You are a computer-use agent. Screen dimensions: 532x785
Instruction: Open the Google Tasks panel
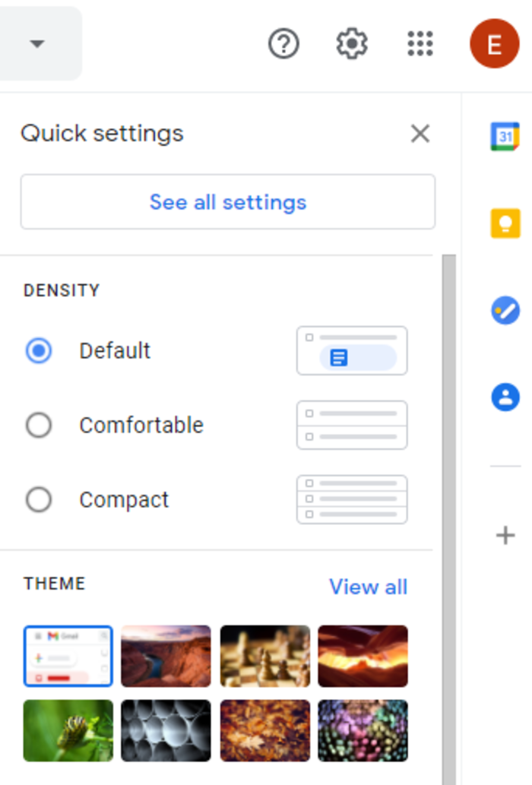pos(504,310)
